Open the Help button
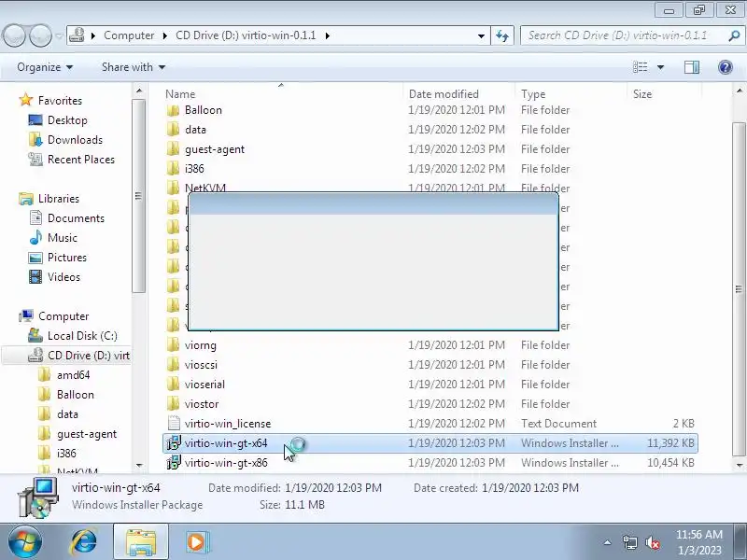 click(x=726, y=67)
